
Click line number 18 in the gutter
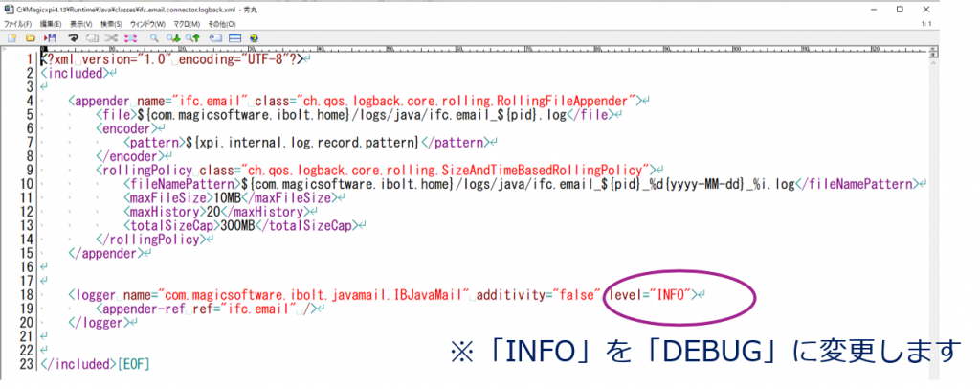click(28, 294)
